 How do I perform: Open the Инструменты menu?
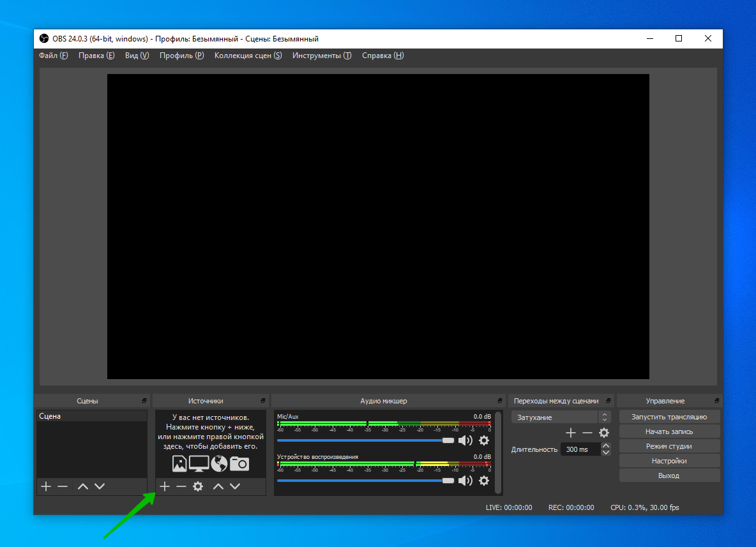coord(321,56)
